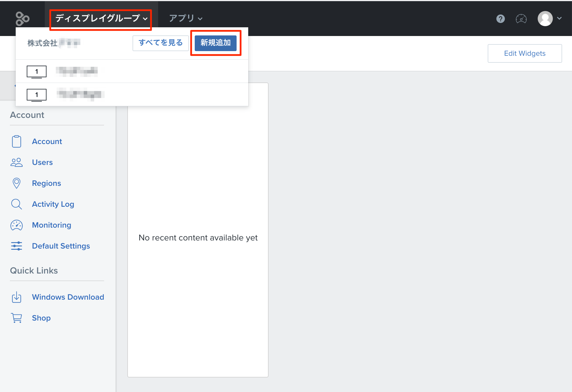Click the すべてを見る button
Viewport: 572px width, 392px height.
pos(160,43)
